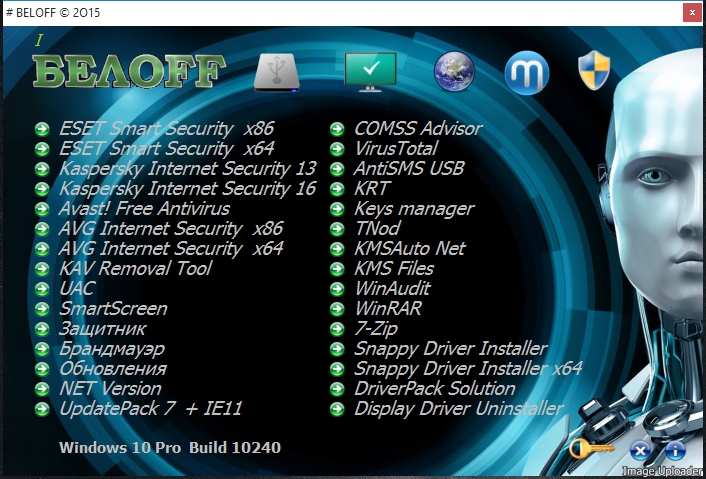Click green arrow beside TNod
Viewport: 706px width, 479px height.
tap(337, 229)
